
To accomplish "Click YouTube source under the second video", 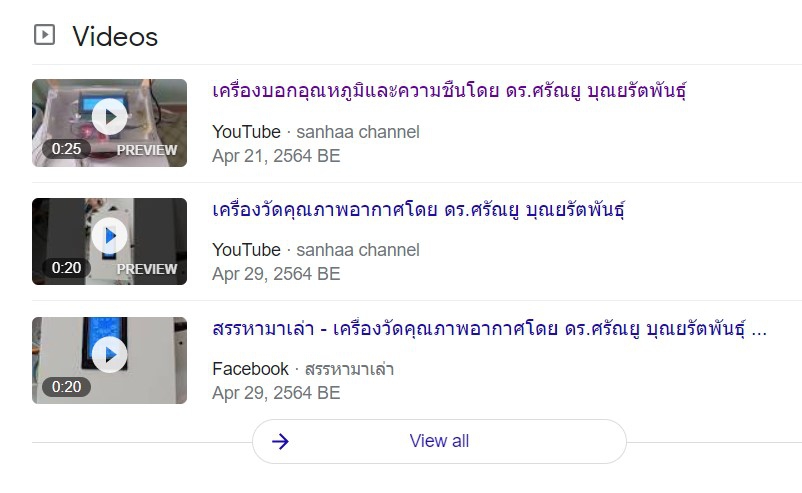I will [246, 250].
